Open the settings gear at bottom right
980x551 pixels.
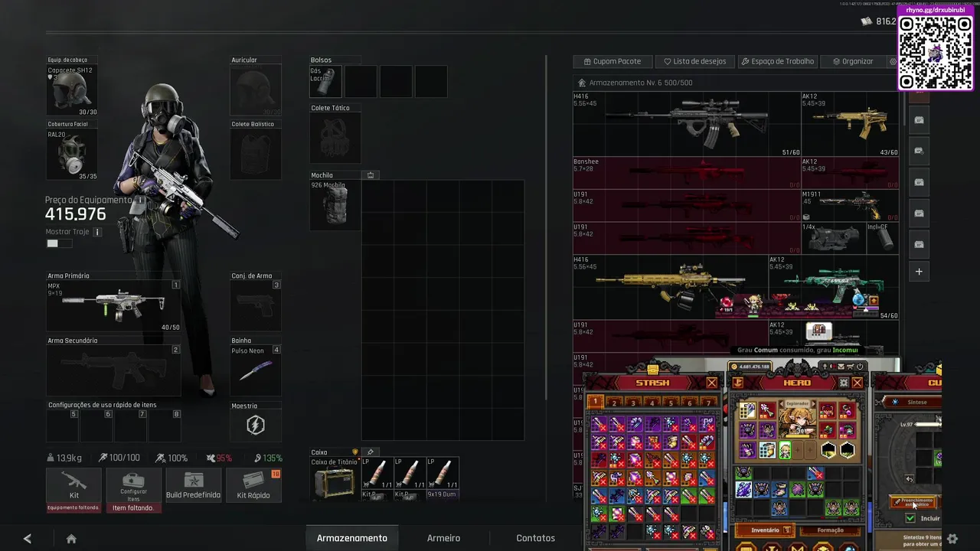click(952, 539)
